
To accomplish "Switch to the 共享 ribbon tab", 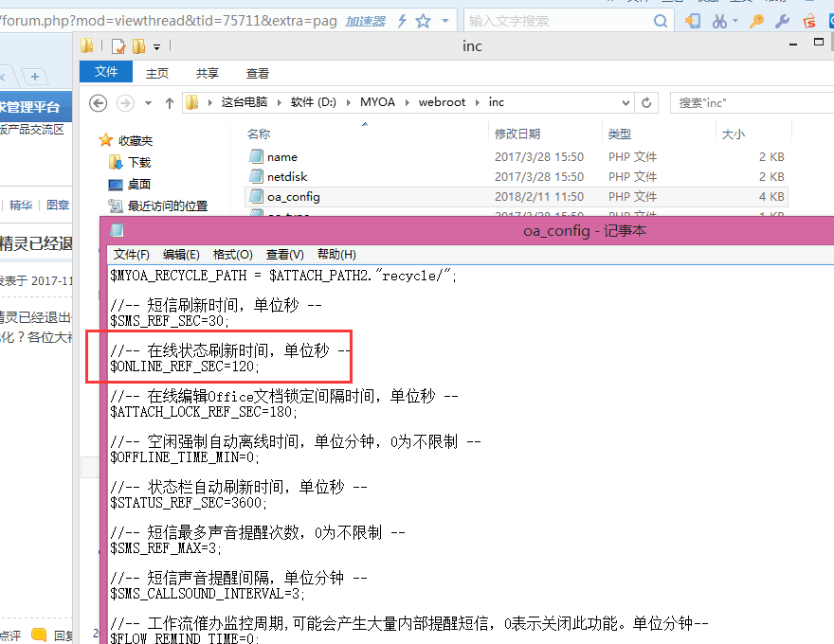I will tap(207, 73).
